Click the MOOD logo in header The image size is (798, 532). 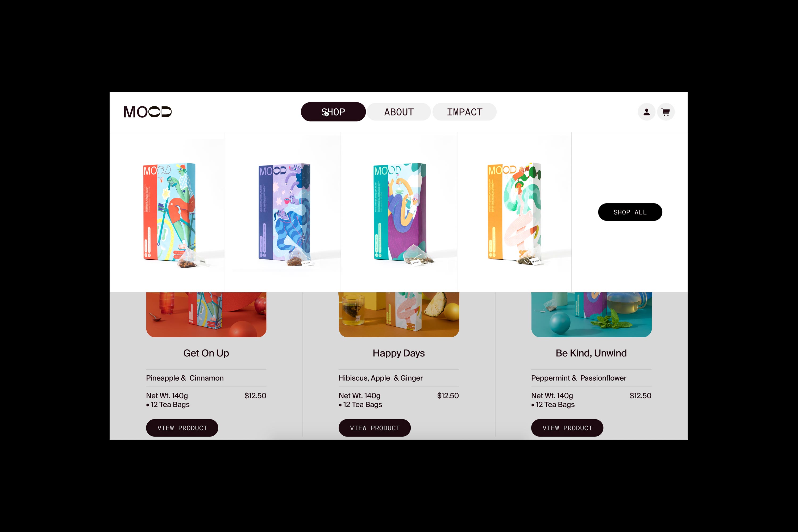pyautogui.click(x=148, y=112)
